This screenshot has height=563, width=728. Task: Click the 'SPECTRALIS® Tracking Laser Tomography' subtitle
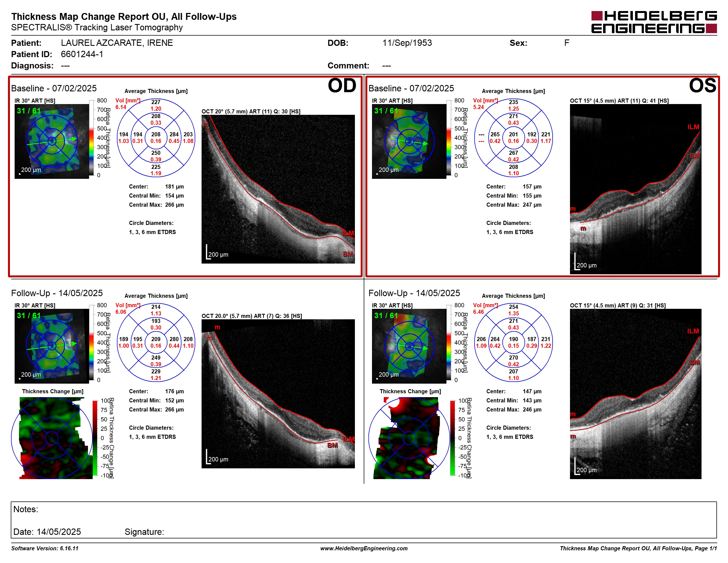(x=97, y=27)
